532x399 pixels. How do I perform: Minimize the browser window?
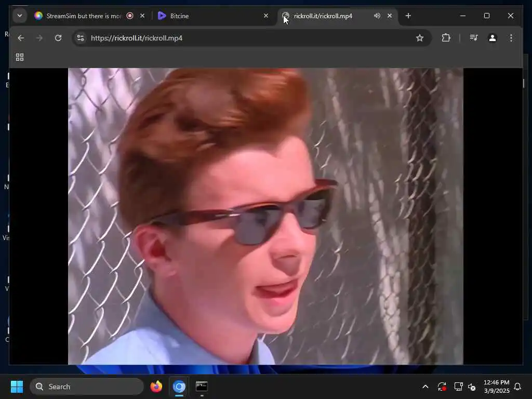click(463, 16)
